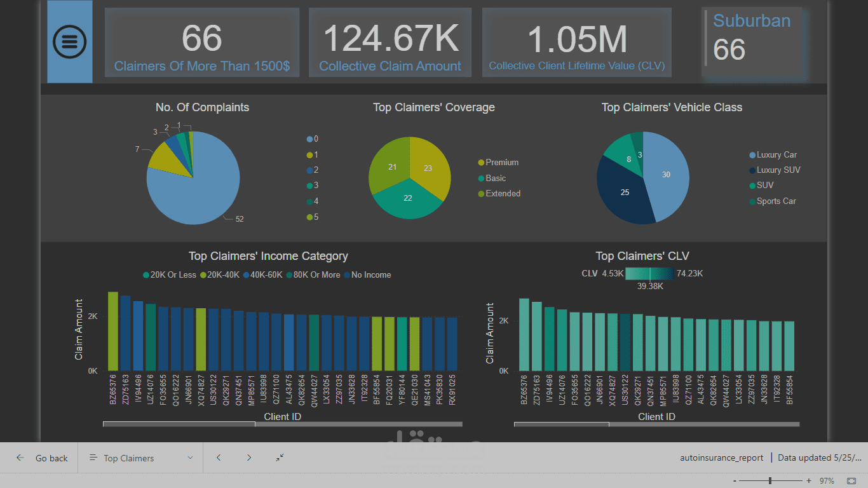The height and width of the screenshot is (488, 868).
Task: Click the autoinsurance_report name label
Action: tap(722, 457)
